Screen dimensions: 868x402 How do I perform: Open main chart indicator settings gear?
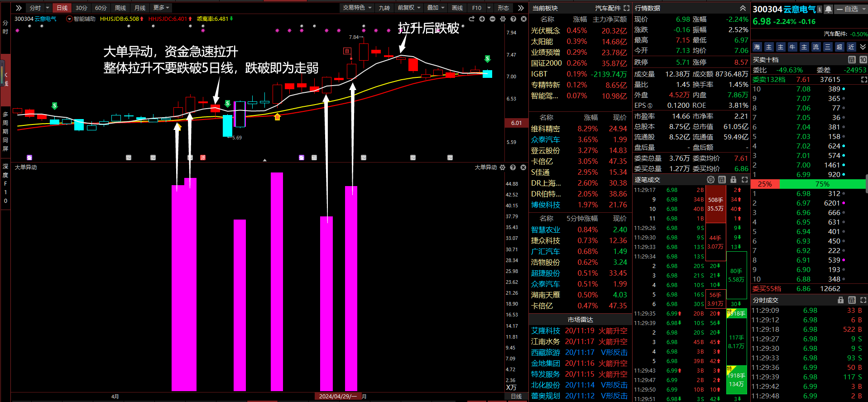coord(503,19)
